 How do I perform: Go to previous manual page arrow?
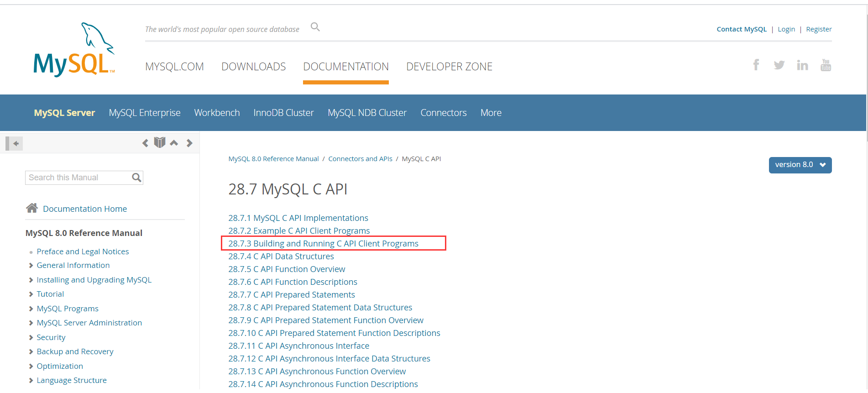tap(145, 143)
